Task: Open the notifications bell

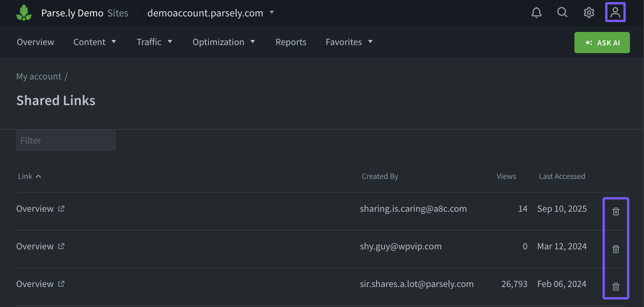Action: [536, 13]
